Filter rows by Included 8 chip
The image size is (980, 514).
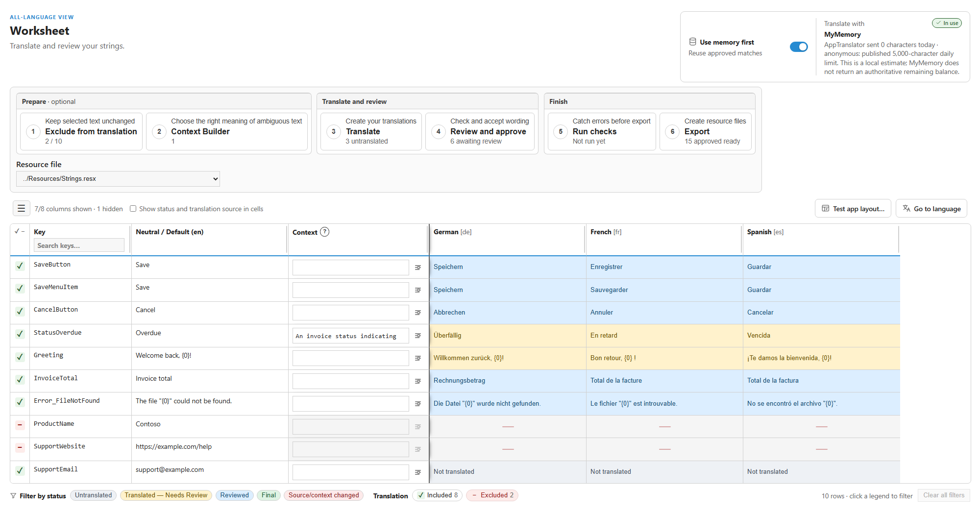(437, 495)
